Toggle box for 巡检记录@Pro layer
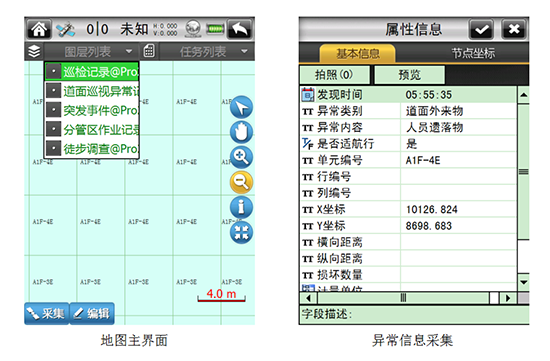 (x=53, y=72)
